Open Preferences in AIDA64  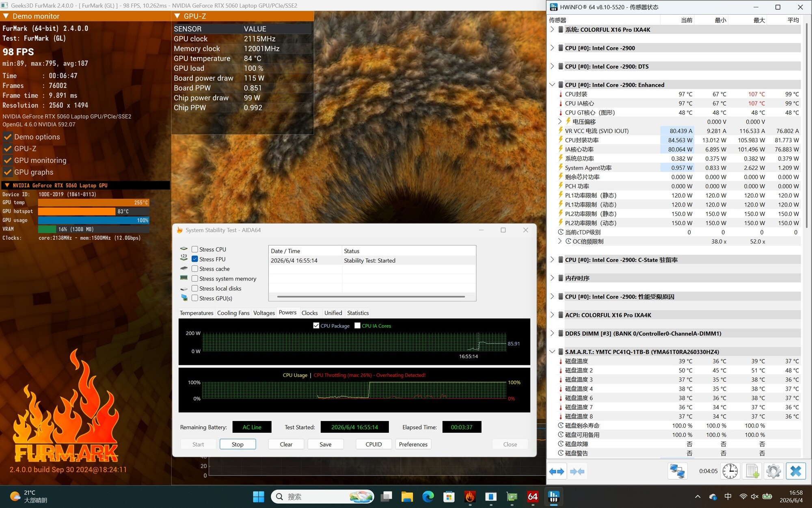[413, 444]
